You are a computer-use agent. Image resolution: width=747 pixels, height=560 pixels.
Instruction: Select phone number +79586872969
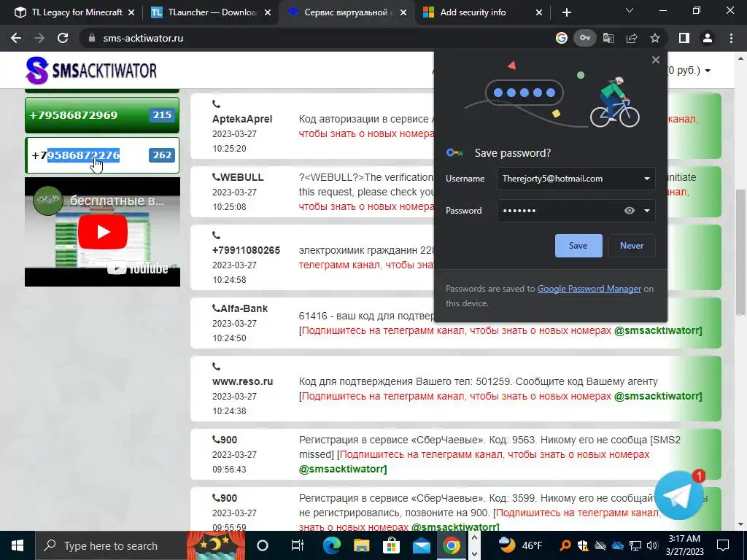(x=102, y=115)
